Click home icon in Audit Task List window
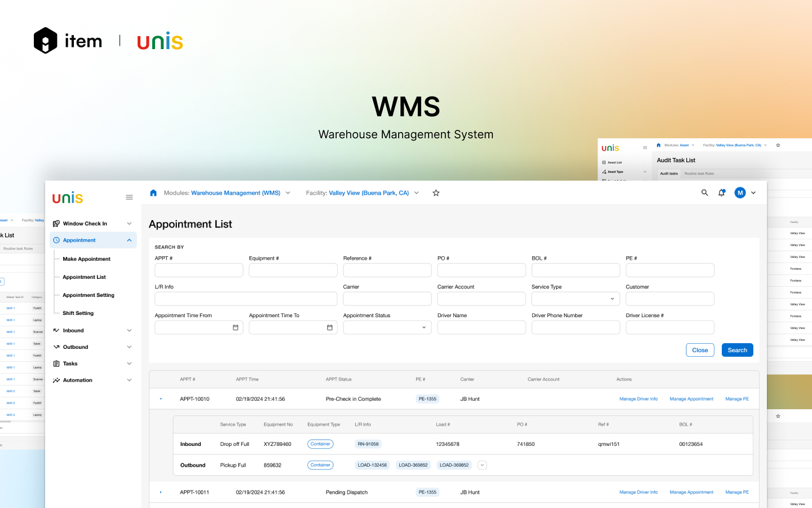Viewport: 812px width, 508px height. coord(659,145)
